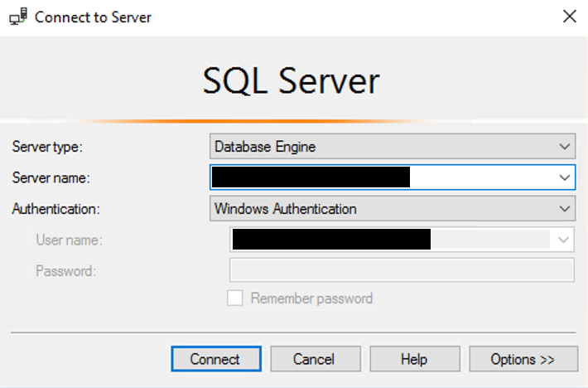Image resolution: width=588 pixels, height=388 pixels.
Task: Click the Server type label
Action: pos(47,147)
